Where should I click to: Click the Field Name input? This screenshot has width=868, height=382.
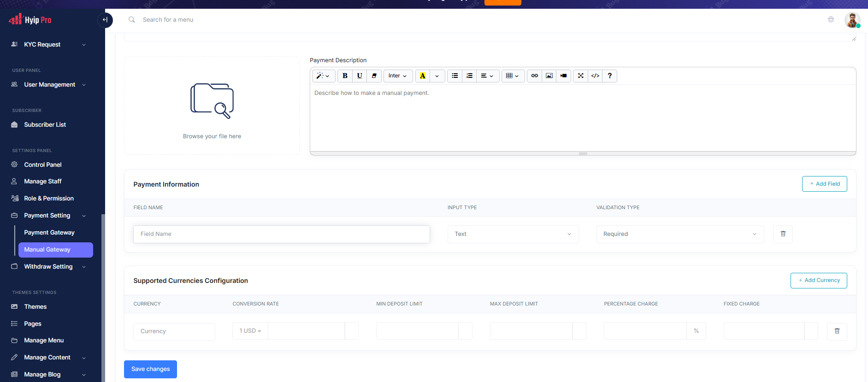pyautogui.click(x=282, y=234)
